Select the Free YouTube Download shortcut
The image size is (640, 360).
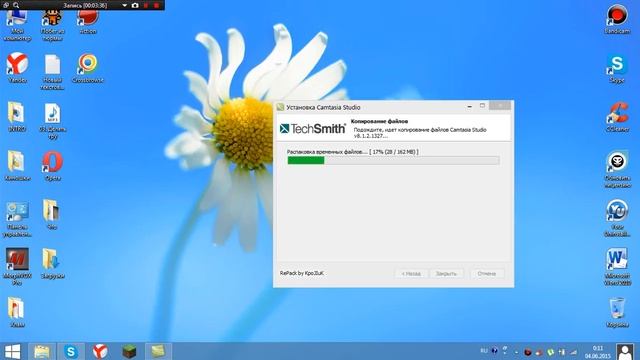pyautogui.click(x=617, y=218)
